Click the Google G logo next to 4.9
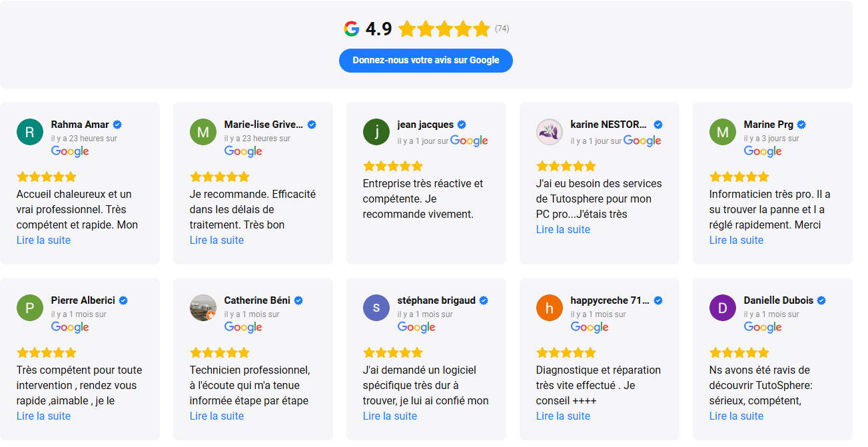The image size is (868, 447). pyautogui.click(x=352, y=29)
